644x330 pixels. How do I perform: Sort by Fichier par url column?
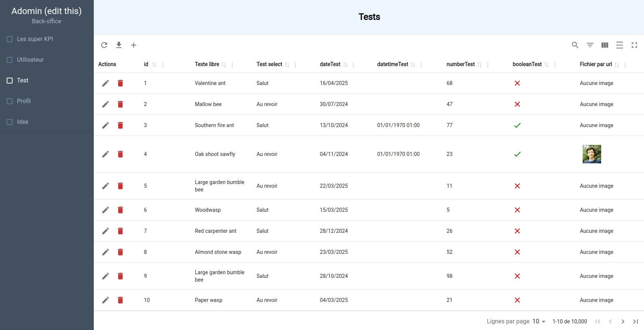(617, 65)
